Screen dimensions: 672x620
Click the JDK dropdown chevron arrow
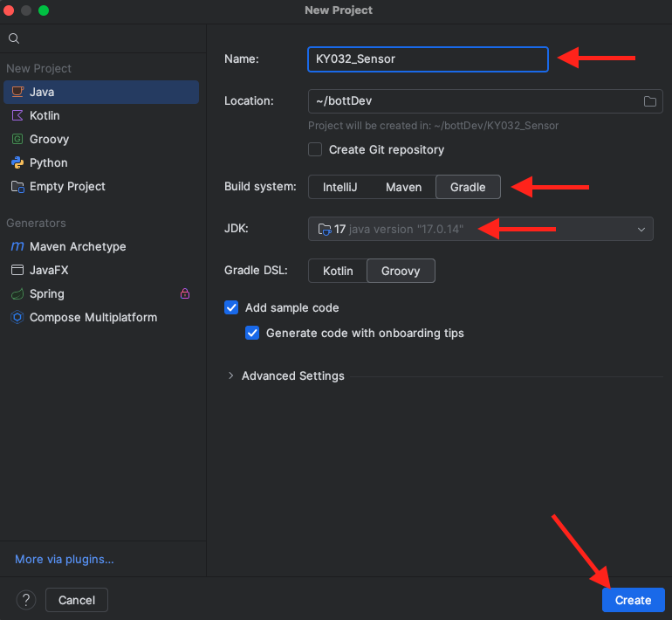tap(641, 230)
